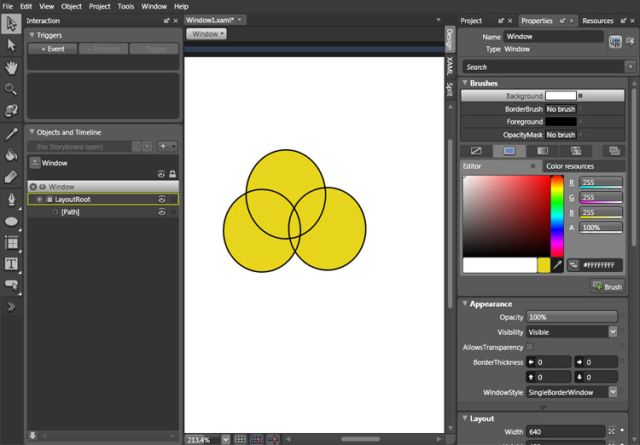Select the Ellipse shape tool
Screen dimensions: 640x445
(11, 222)
